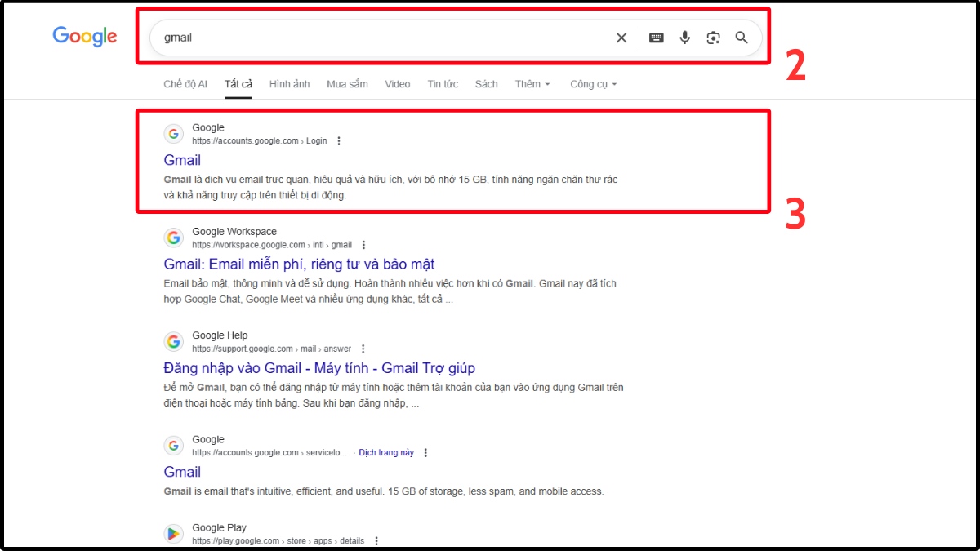Select the Chế độ AI option
Image resolution: width=980 pixels, height=551 pixels.
pos(185,83)
